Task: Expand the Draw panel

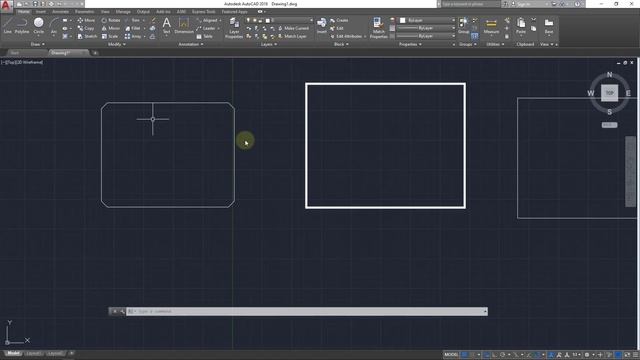Action: [38, 44]
